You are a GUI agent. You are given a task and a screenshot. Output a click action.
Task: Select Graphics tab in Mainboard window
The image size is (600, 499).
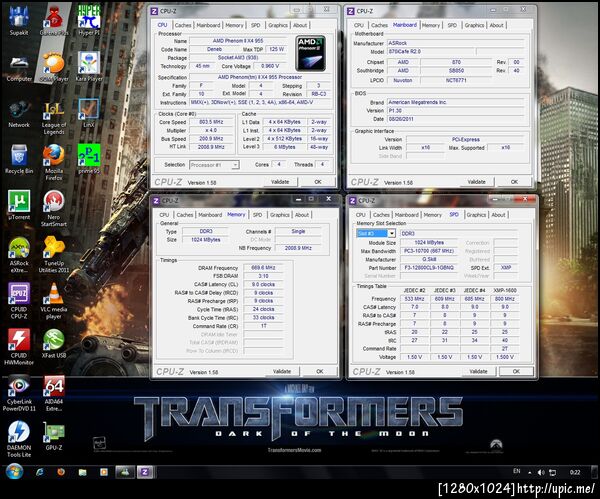click(474, 25)
